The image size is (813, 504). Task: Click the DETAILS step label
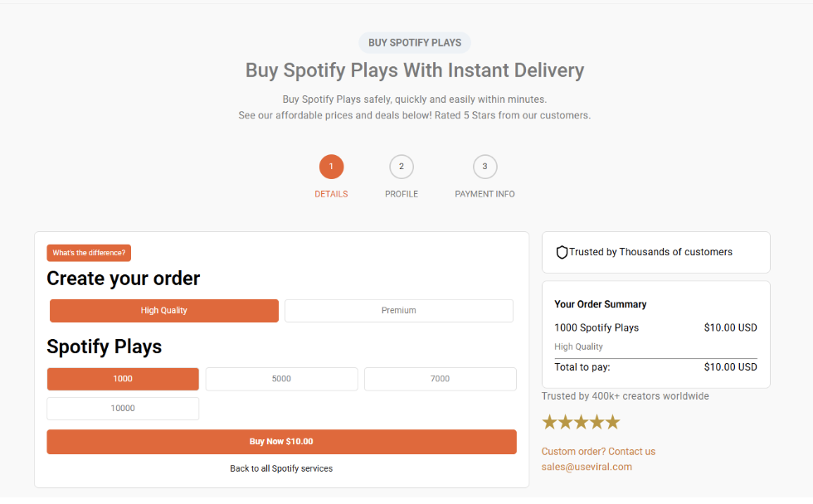(331, 194)
